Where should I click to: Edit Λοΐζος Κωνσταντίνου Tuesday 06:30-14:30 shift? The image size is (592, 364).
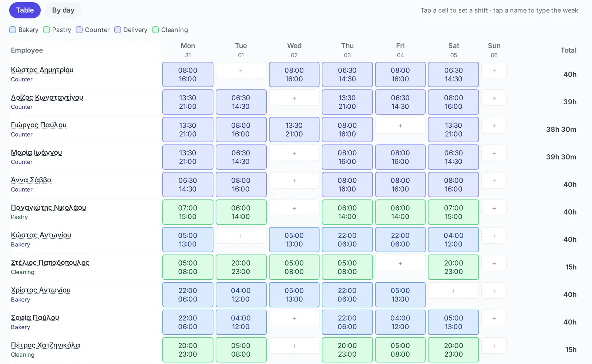pos(241,102)
